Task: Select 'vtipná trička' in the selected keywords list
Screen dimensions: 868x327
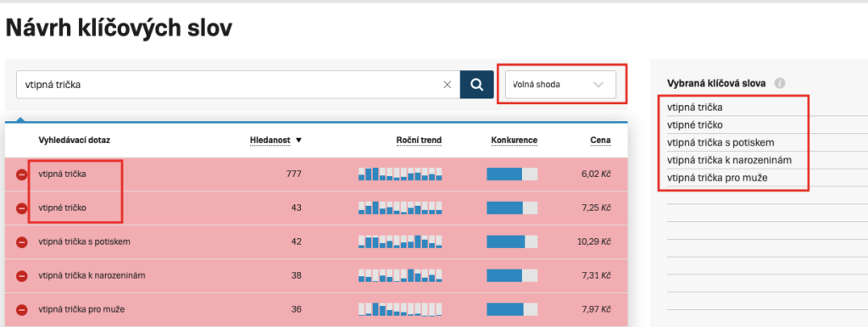Action: (695, 108)
